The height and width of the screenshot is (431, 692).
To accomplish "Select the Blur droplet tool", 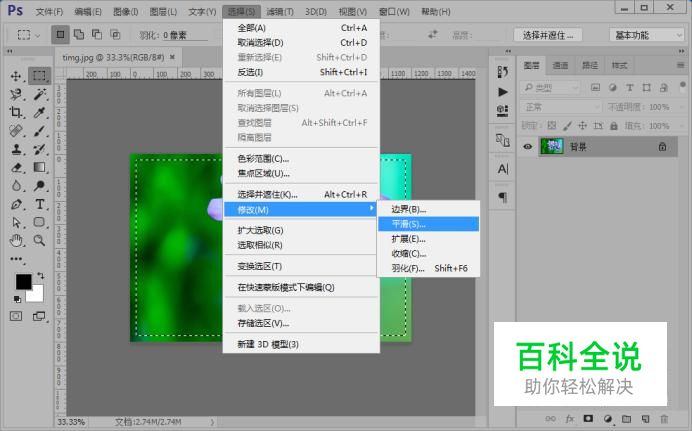I will (16, 186).
